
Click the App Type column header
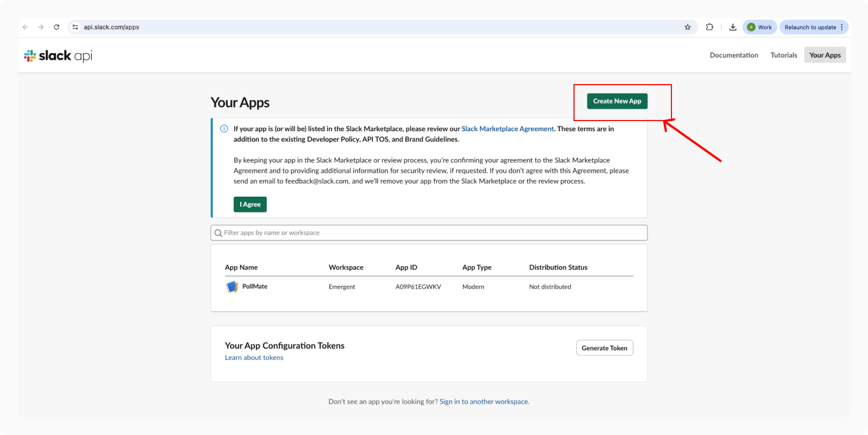click(x=477, y=267)
